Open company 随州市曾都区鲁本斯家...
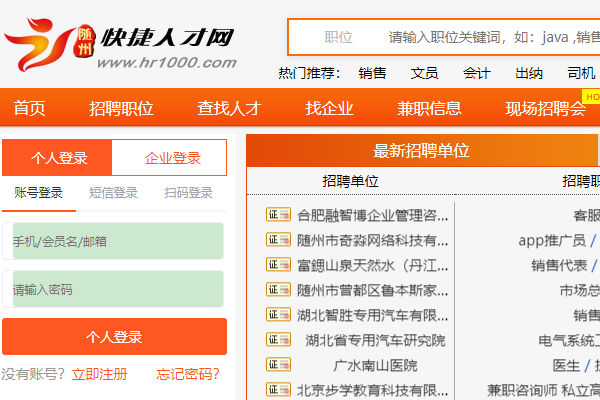Image resolution: width=600 pixels, height=400 pixels. coord(372,290)
